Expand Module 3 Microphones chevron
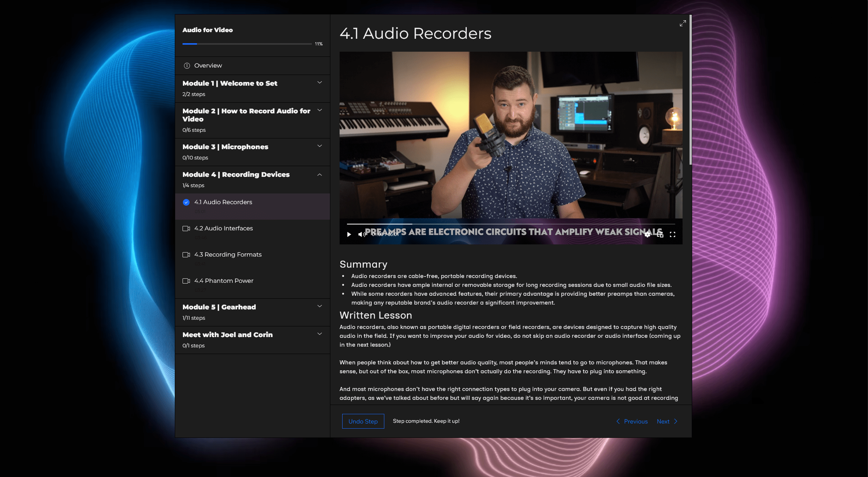Viewport: 868px width, 477px height. (x=320, y=146)
